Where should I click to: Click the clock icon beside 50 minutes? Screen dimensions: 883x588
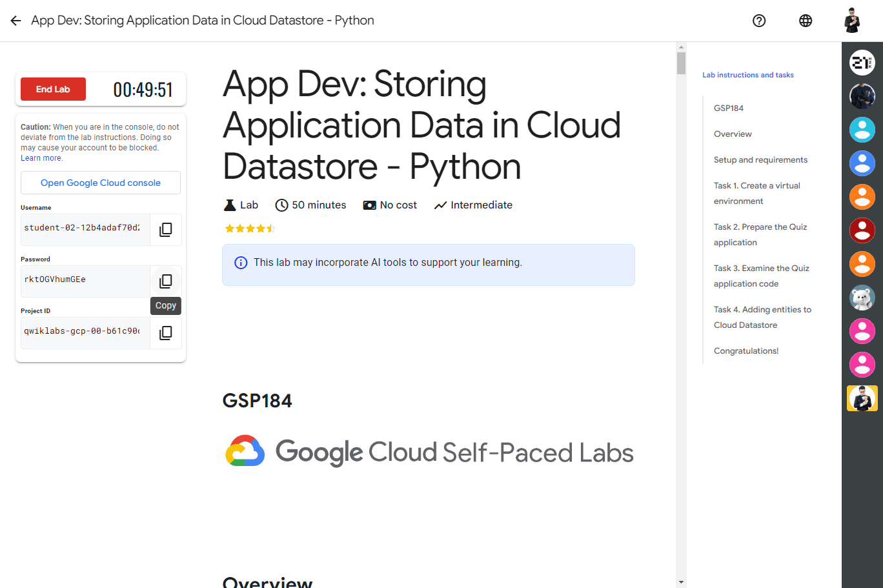pyautogui.click(x=281, y=205)
